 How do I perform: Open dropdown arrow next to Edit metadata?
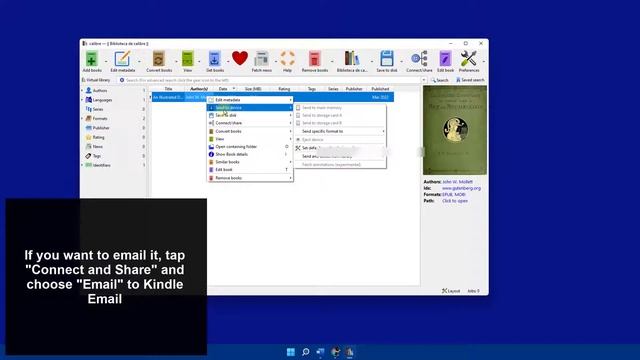coord(139,61)
